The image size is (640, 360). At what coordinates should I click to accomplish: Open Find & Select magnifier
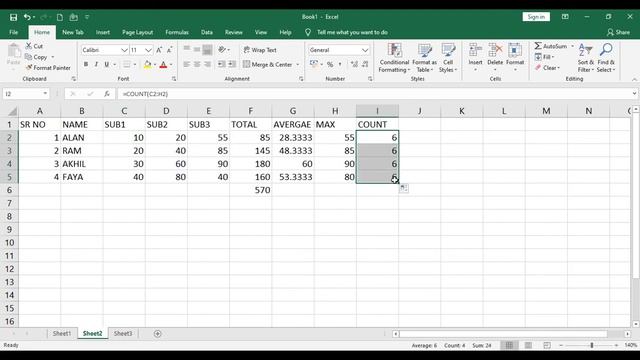point(606,58)
